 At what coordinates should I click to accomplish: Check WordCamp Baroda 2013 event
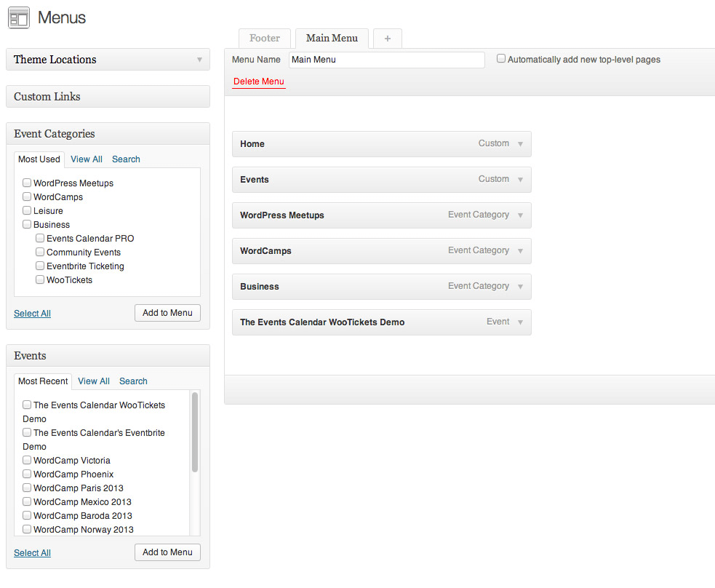pyautogui.click(x=27, y=515)
